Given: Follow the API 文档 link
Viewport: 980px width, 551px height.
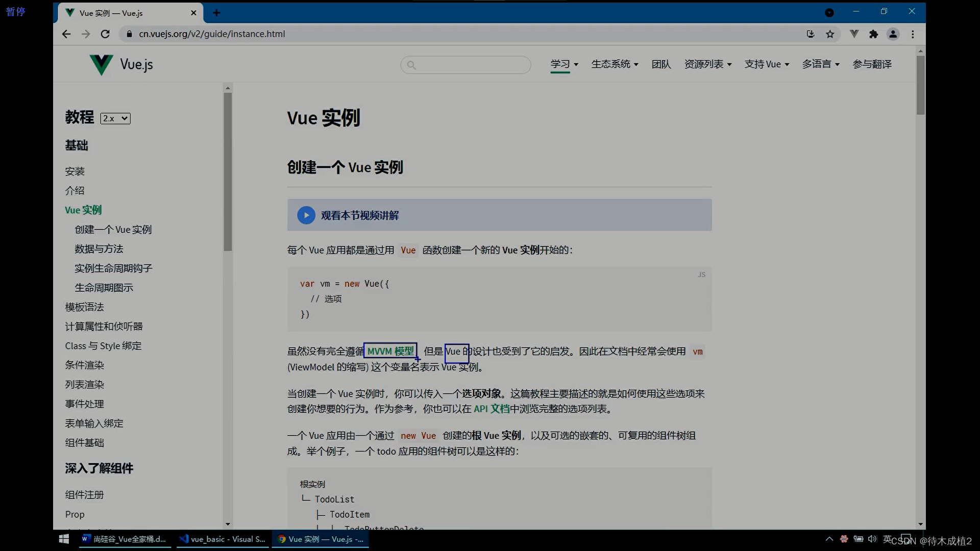Looking at the screenshot, I should [x=492, y=409].
